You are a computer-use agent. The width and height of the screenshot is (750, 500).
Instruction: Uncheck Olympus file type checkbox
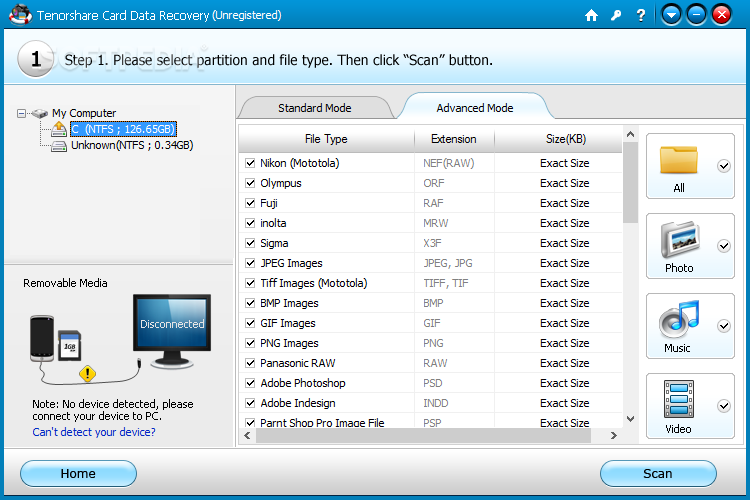pyautogui.click(x=250, y=183)
